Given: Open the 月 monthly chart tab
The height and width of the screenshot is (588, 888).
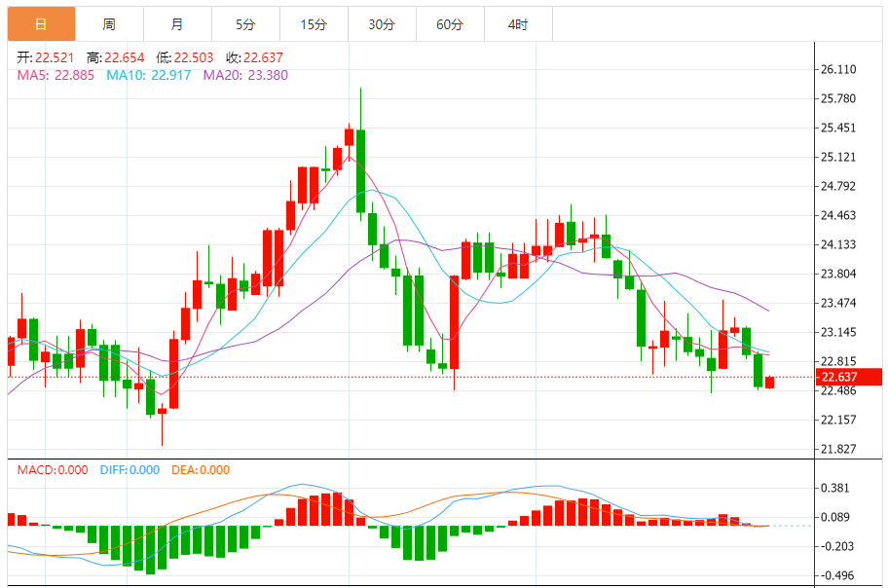Looking at the screenshot, I should [x=176, y=24].
